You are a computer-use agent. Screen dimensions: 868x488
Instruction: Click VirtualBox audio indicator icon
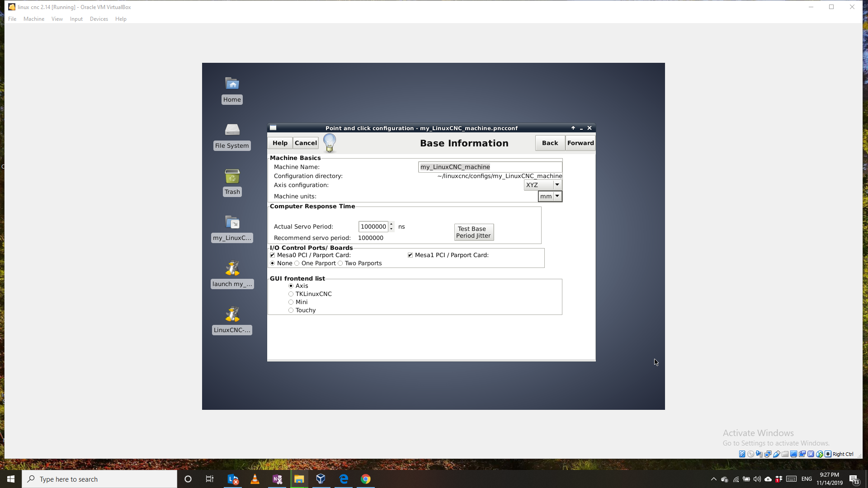click(x=759, y=454)
